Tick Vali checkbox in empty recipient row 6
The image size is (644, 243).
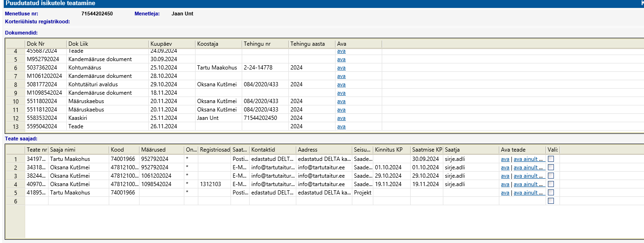coord(551,201)
